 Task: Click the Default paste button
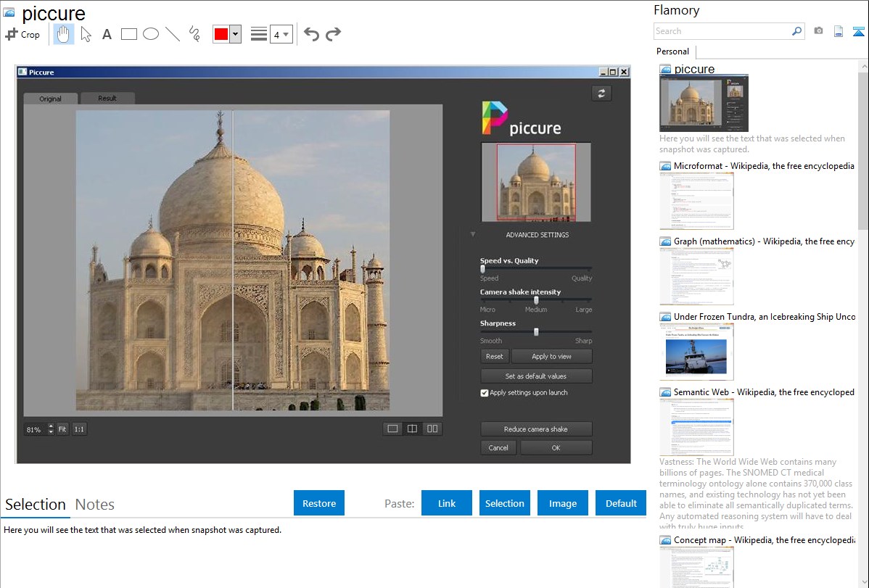(621, 503)
